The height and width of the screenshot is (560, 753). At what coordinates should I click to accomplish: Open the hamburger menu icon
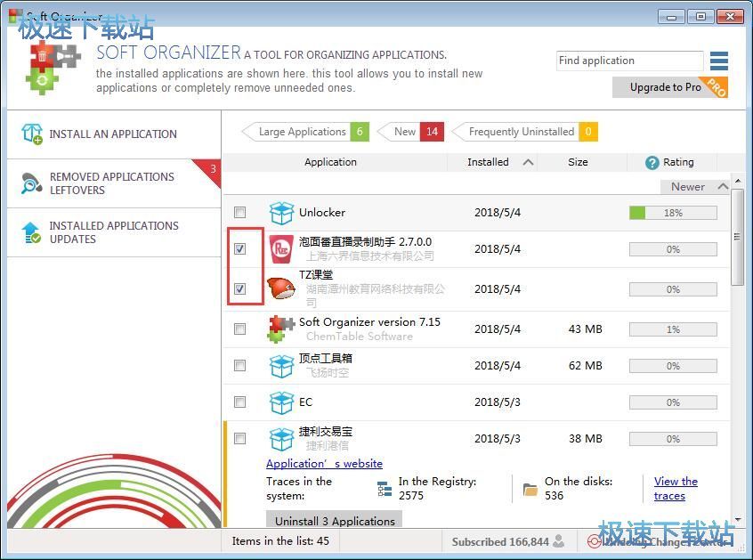719,61
